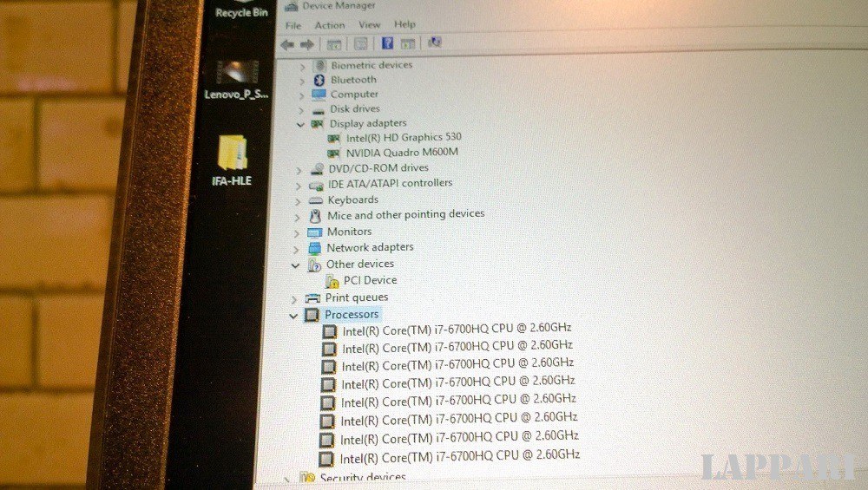Select the highlighted Processors label
The width and height of the screenshot is (868, 490).
pyautogui.click(x=352, y=315)
